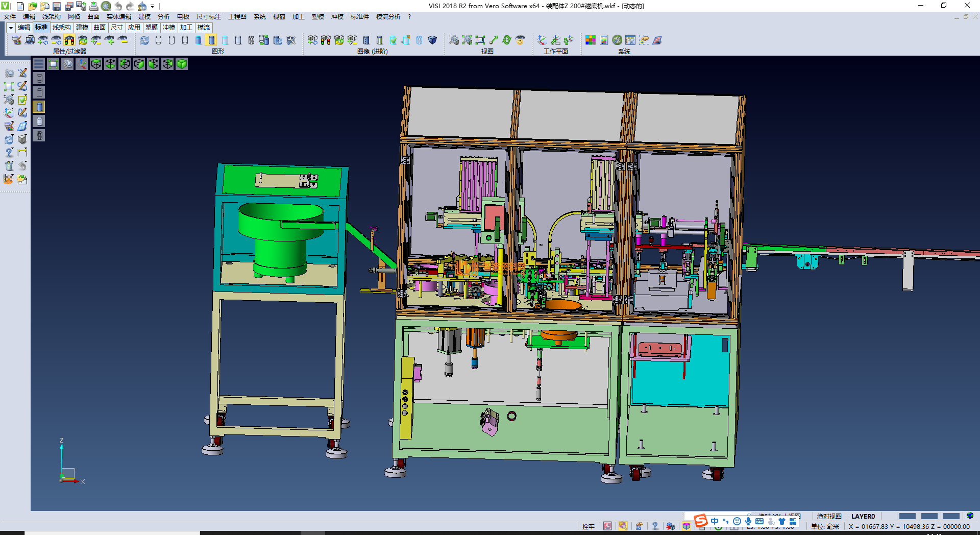
Task: Click the Sogou input method S icon
Action: click(x=701, y=521)
